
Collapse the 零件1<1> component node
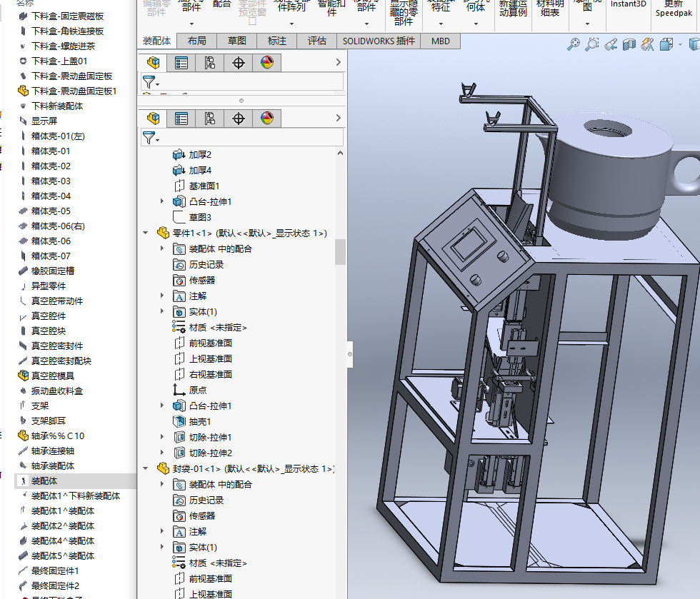(x=146, y=233)
